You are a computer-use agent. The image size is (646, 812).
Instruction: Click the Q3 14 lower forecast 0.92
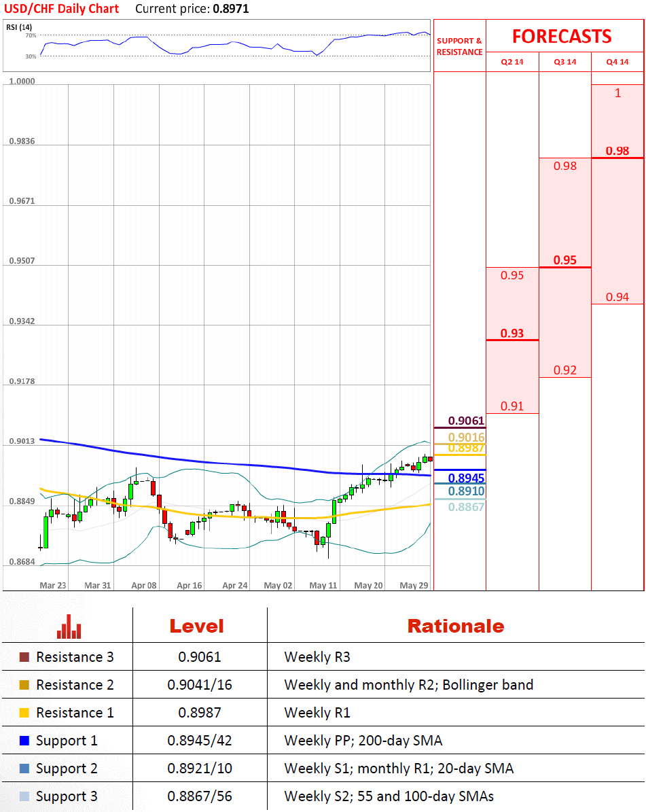click(x=564, y=370)
